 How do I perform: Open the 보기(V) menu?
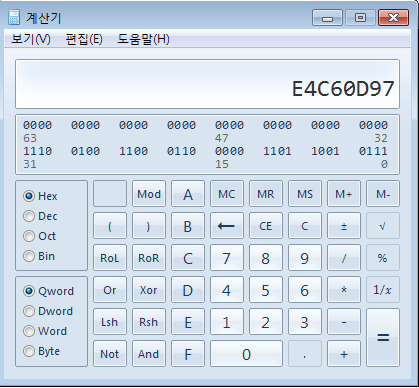tap(31, 39)
